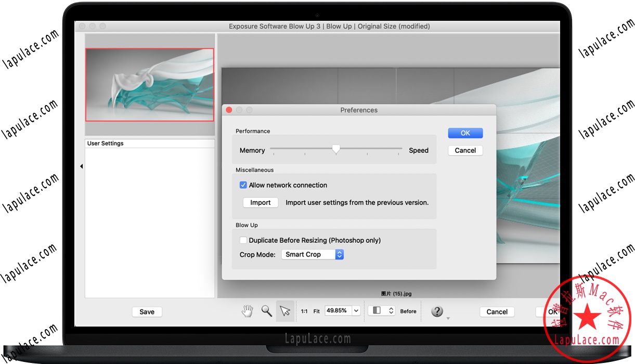Click the Fit zoom button
The image size is (635, 364).
(316, 311)
